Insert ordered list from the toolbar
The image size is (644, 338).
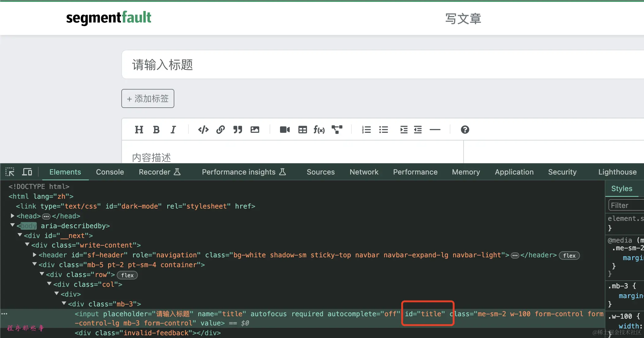tap(366, 130)
